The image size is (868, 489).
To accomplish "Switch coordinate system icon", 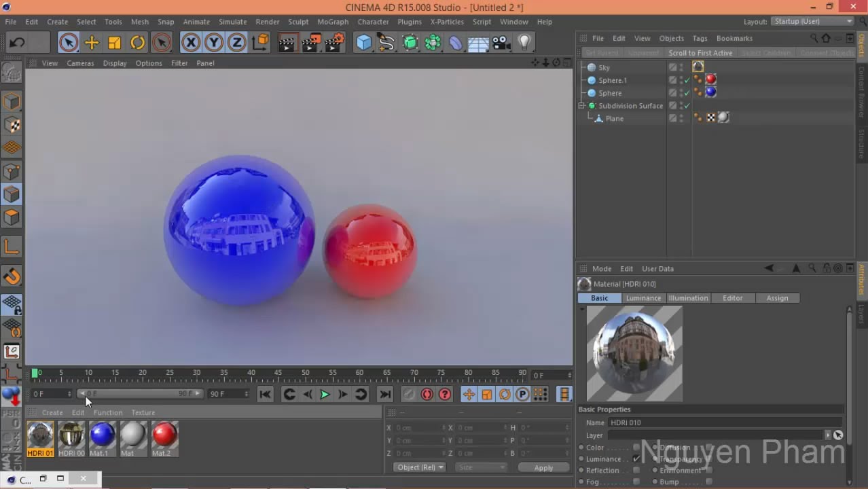I will [x=260, y=43].
